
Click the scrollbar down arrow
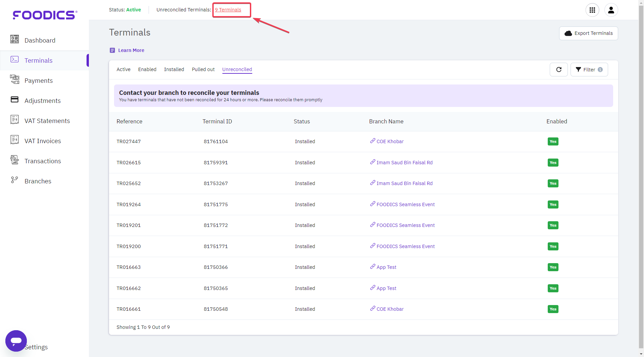(641, 354)
